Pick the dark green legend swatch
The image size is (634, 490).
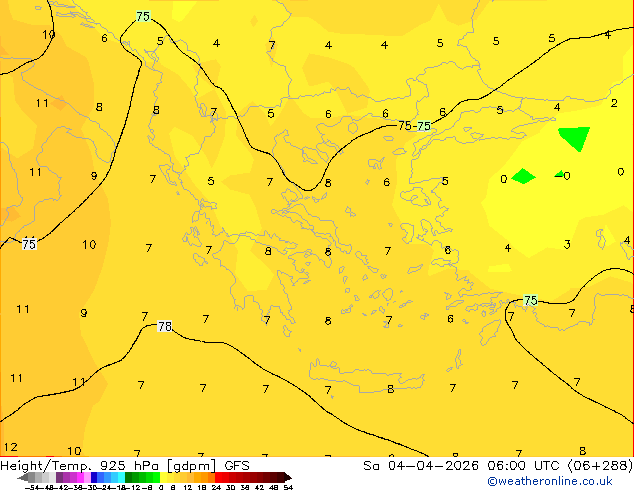point(129,478)
